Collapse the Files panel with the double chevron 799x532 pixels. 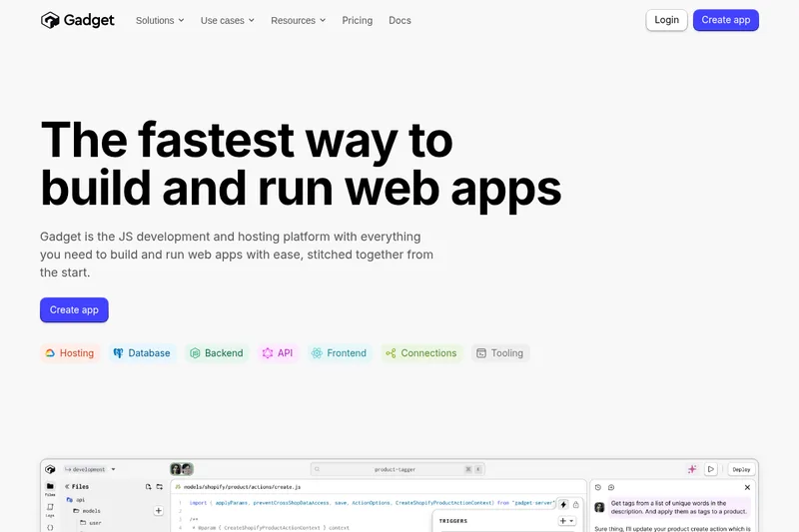67,487
